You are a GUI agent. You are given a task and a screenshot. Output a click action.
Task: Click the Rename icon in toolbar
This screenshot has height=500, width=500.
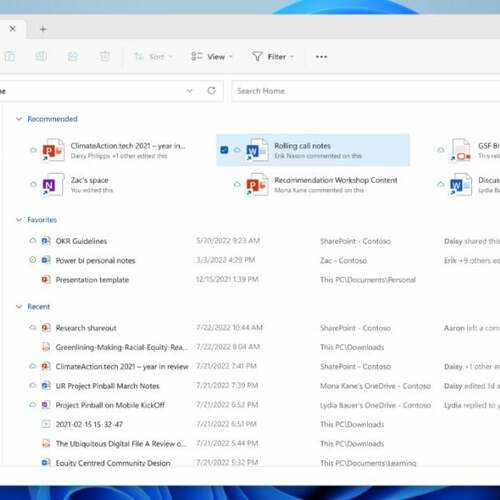41,56
